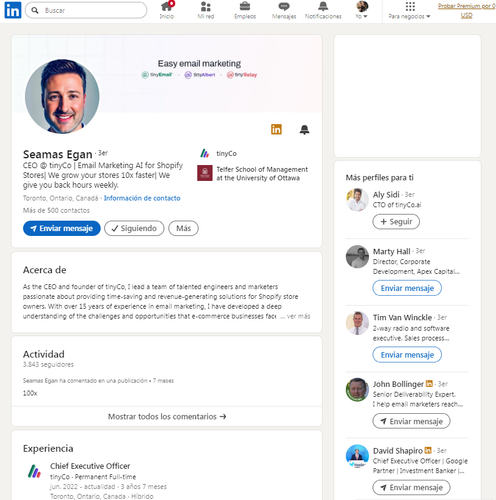Open the Empleos jobs section
This screenshot has width=496, height=500.
(245, 10)
